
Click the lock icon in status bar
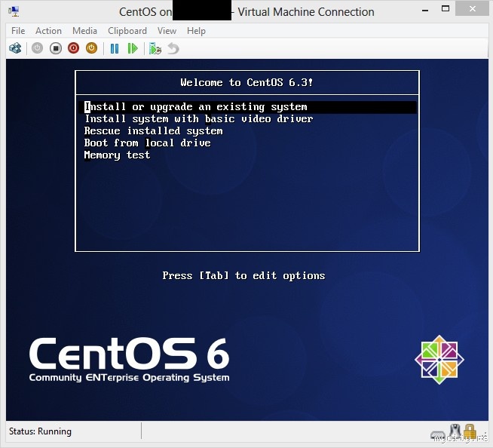pos(470,431)
